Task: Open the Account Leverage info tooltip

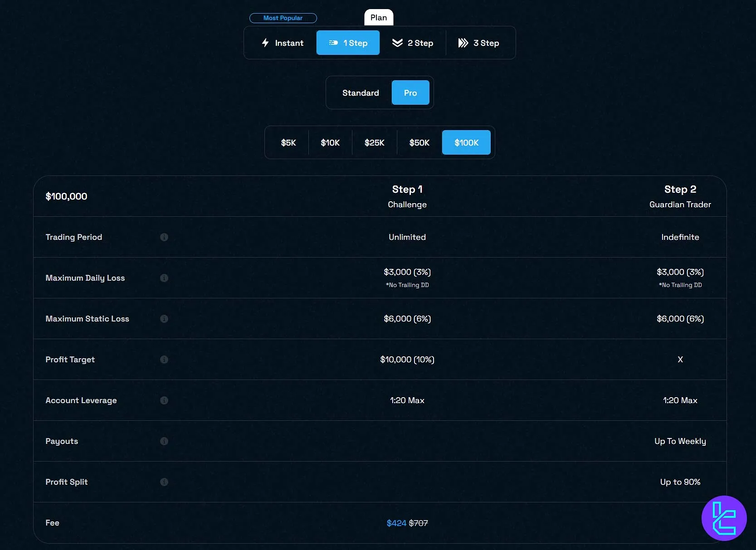Action: pyautogui.click(x=164, y=400)
